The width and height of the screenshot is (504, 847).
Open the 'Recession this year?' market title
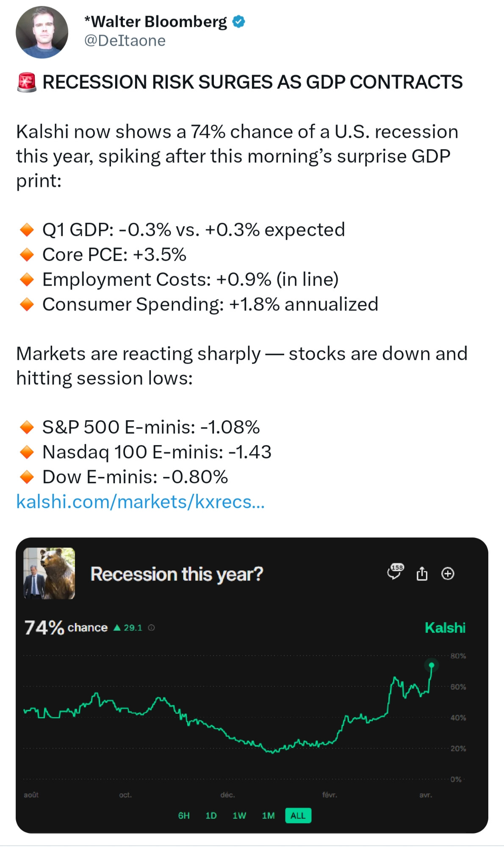177,574
